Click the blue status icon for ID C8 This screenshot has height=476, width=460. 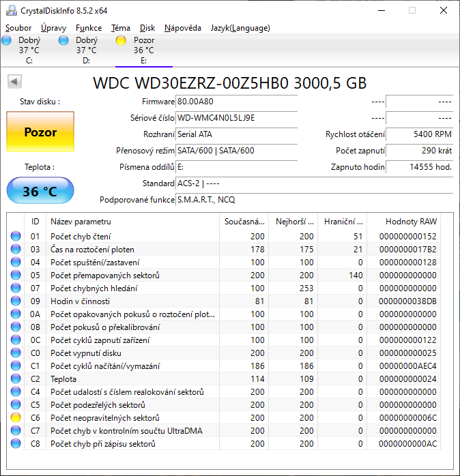click(x=16, y=443)
